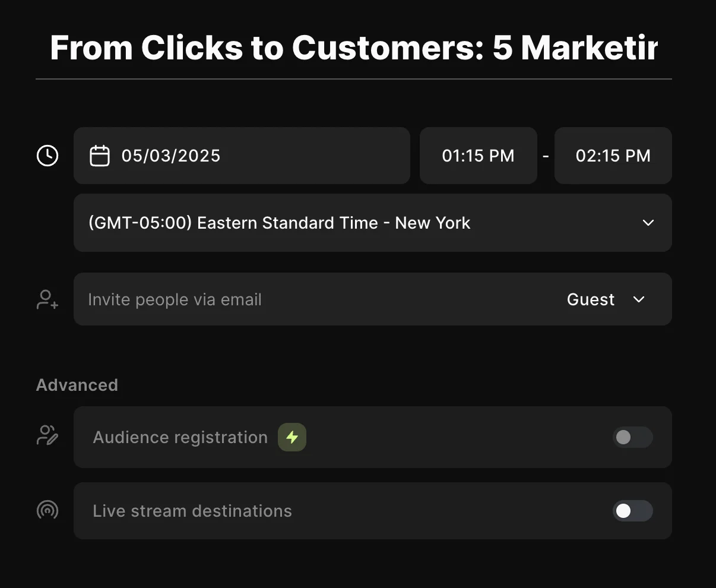Screen dimensions: 716x588
Task: Click the clock icon beside the date
Action: coord(47,156)
